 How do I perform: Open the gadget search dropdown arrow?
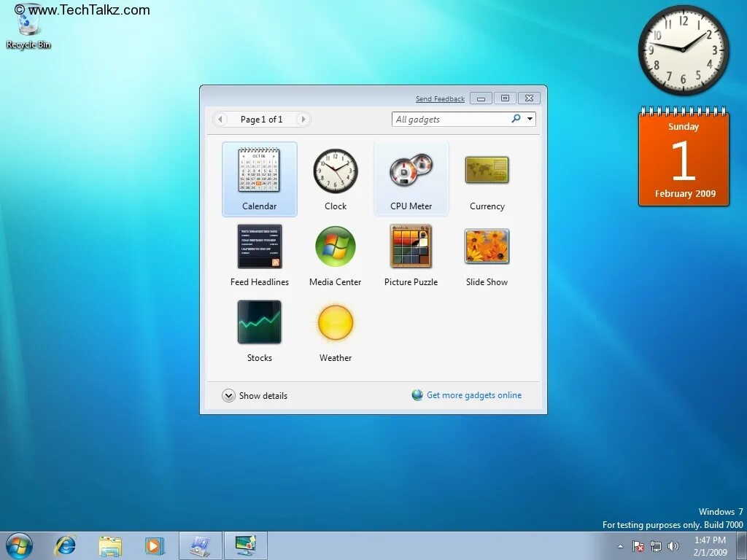[x=530, y=119]
